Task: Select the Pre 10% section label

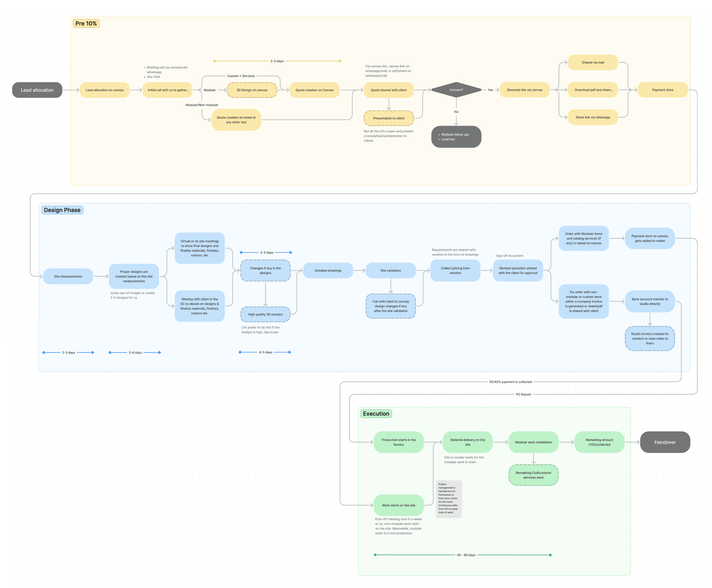Action: (x=86, y=23)
